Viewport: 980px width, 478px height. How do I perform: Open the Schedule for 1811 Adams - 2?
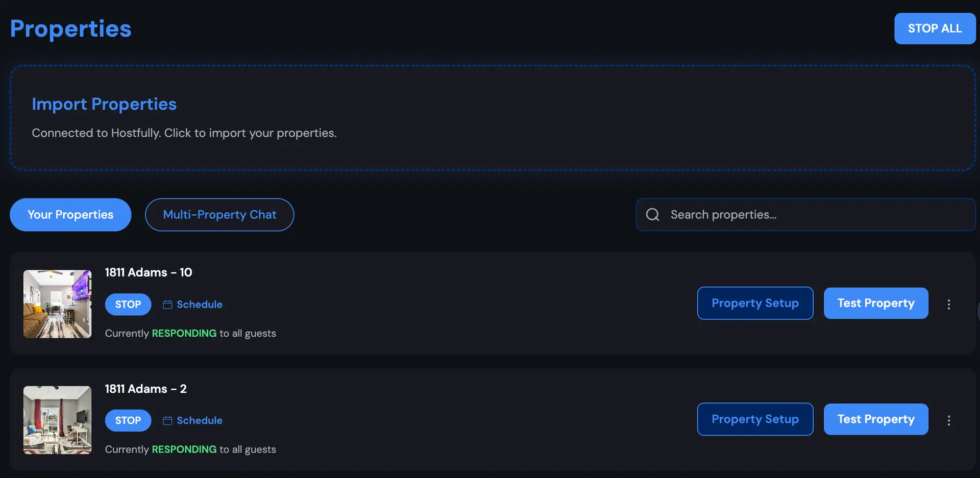point(199,420)
